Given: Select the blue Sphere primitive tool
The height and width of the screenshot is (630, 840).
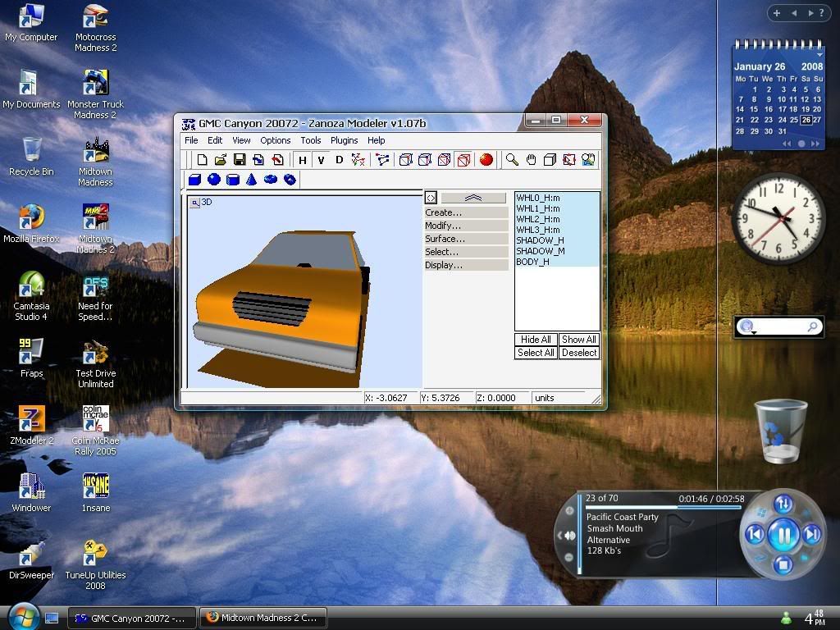Looking at the screenshot, I should pyautogui.click(x=214, y=180).
